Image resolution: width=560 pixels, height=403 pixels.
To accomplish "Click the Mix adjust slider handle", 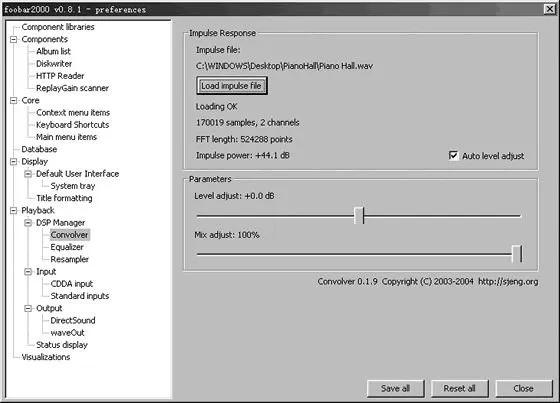I will (517, 254).
